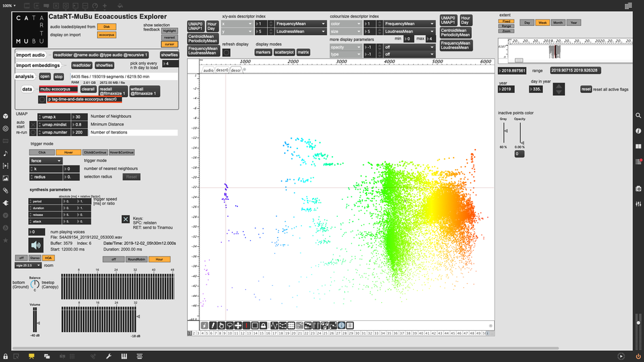Toggle the X box beside Keys text
Image resolution: width=644 pixels, height=362 pixels.
click(x=126, y=219)
